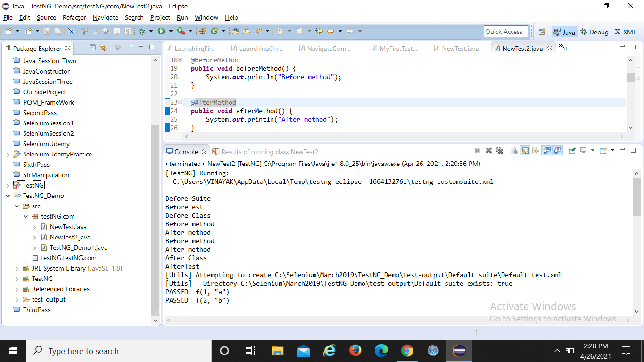Open Results of running class NewTest2 tab

[265, 152]
